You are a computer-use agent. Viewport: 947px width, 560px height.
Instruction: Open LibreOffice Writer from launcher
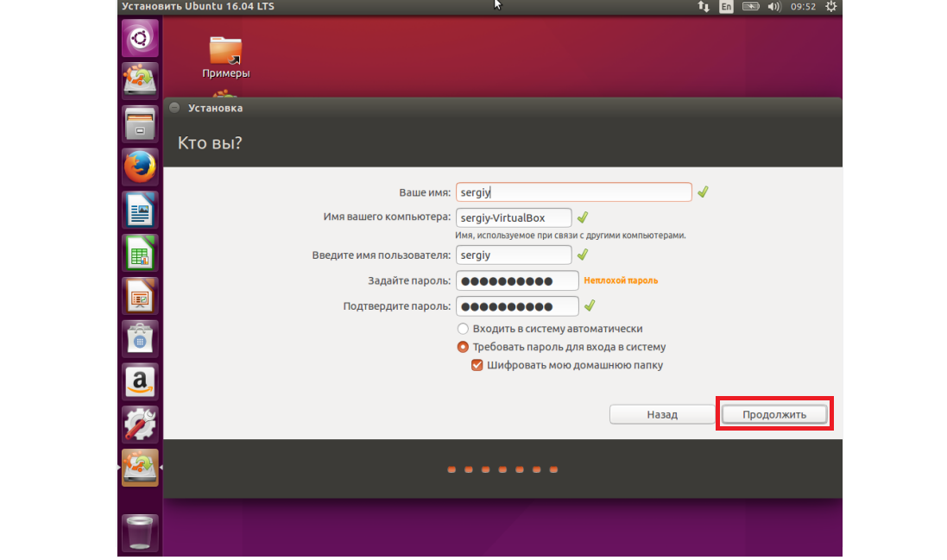[140, 210]
